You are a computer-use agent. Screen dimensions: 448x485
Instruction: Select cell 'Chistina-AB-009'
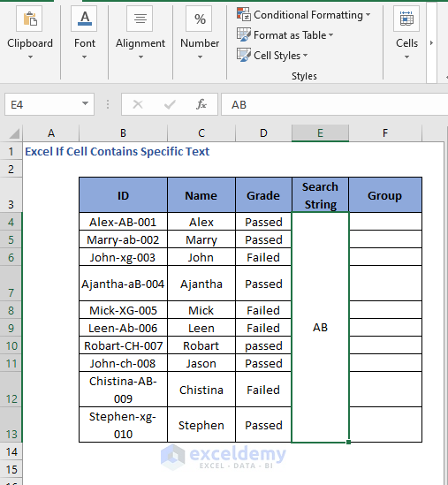123,390
